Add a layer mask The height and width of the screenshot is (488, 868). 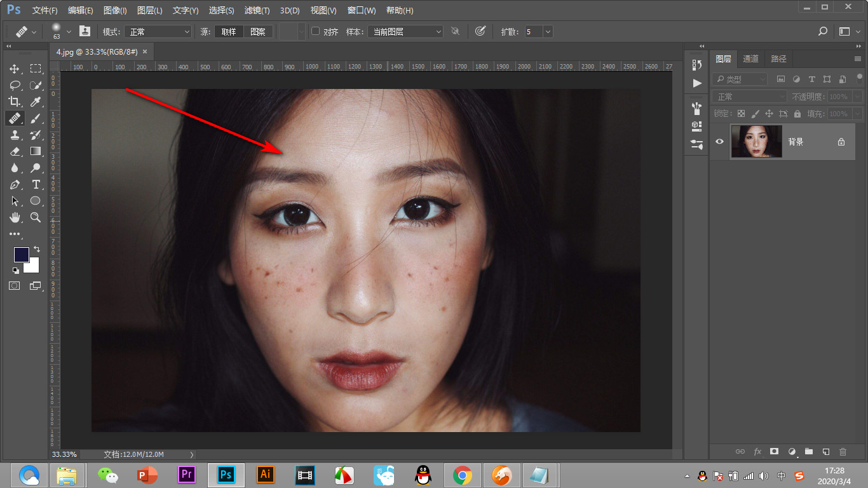coord(774,452)
